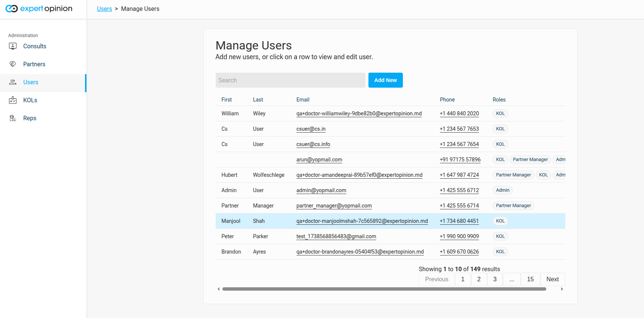The width and height of the screenshot is (644, 318).
Task: Open admin@yopmail.com email link
Action: 321,190
